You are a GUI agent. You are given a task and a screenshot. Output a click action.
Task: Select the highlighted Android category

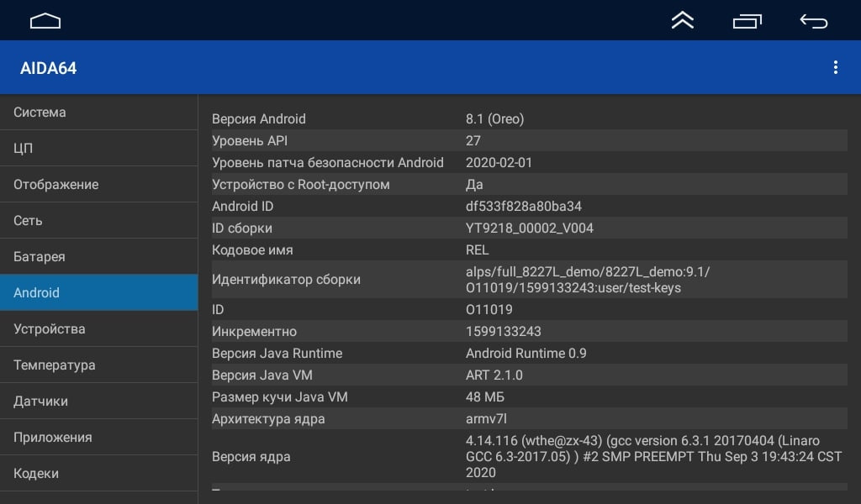[98, 293]
